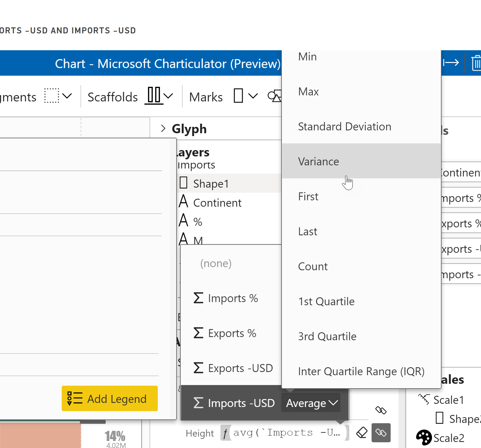Toggle the data link binding beside the eraser

tap(381, 432)
